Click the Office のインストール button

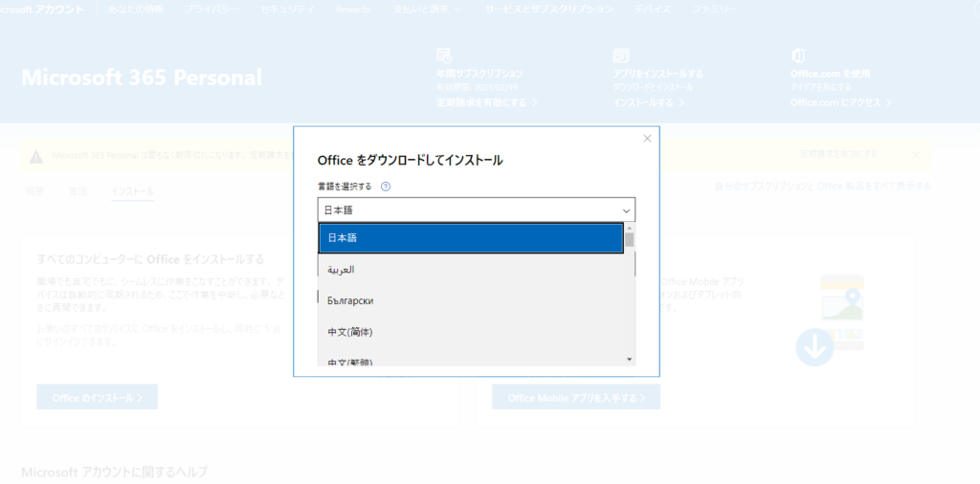(97, 397)
